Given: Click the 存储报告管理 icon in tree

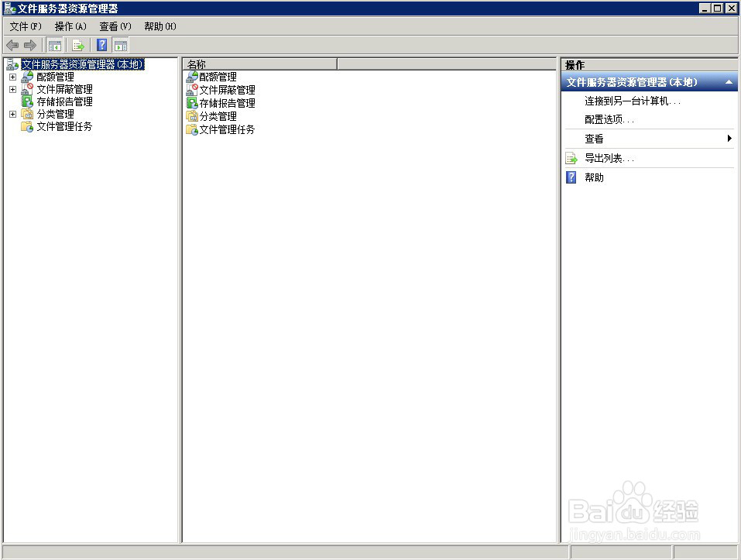Looking at the screenshot, I should pos(27,101).
